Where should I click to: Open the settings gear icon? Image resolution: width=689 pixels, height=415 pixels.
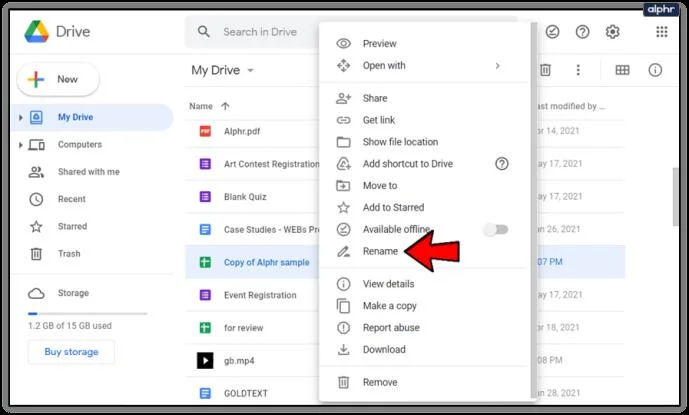(612, 32)
